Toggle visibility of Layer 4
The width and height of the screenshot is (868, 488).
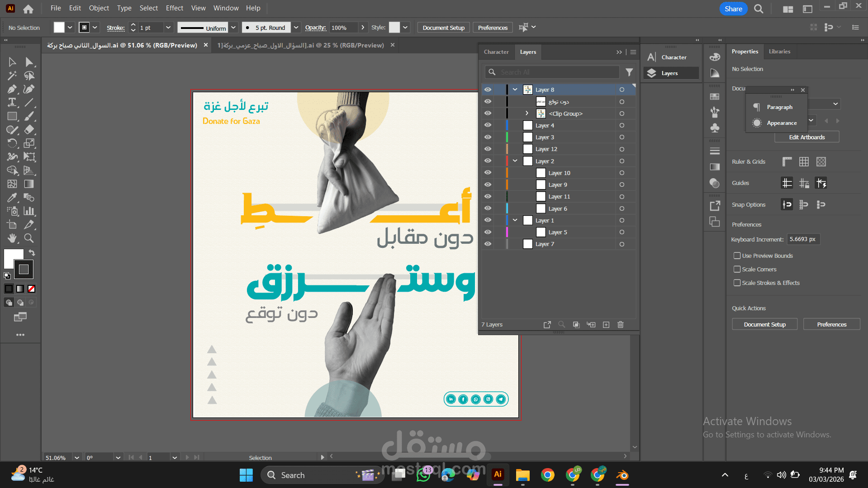[488, 125]
